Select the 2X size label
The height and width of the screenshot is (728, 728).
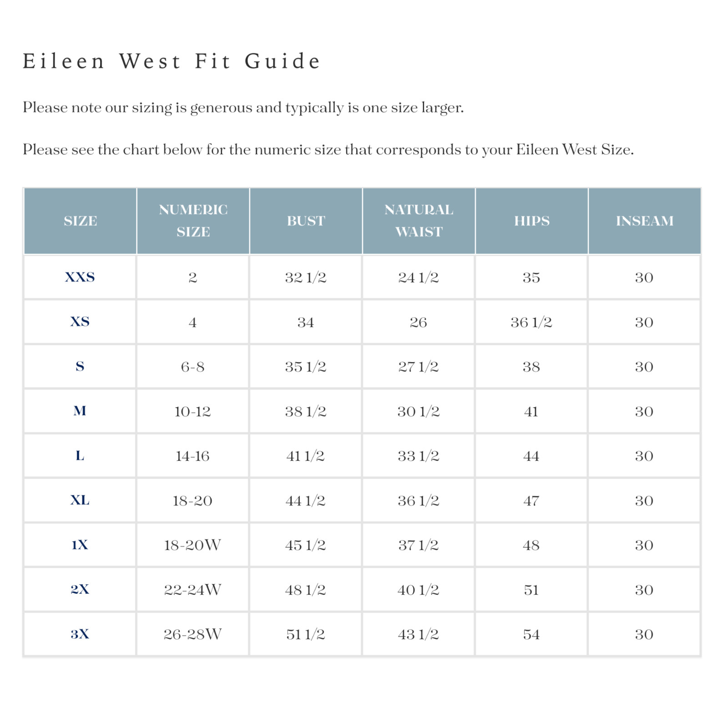(x=80, y=589)
